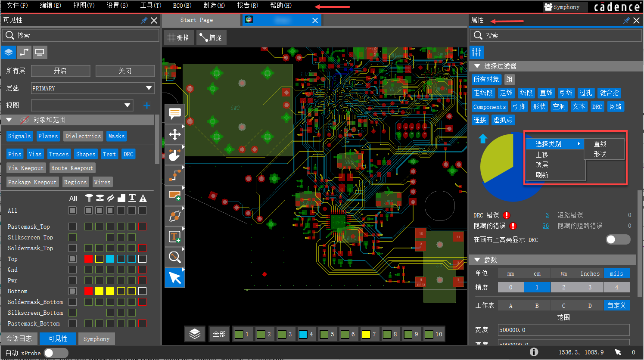This screenshot has height=360, width=644.
Task: Select the layers view icon in visibility panel
Action: (9, 52)
